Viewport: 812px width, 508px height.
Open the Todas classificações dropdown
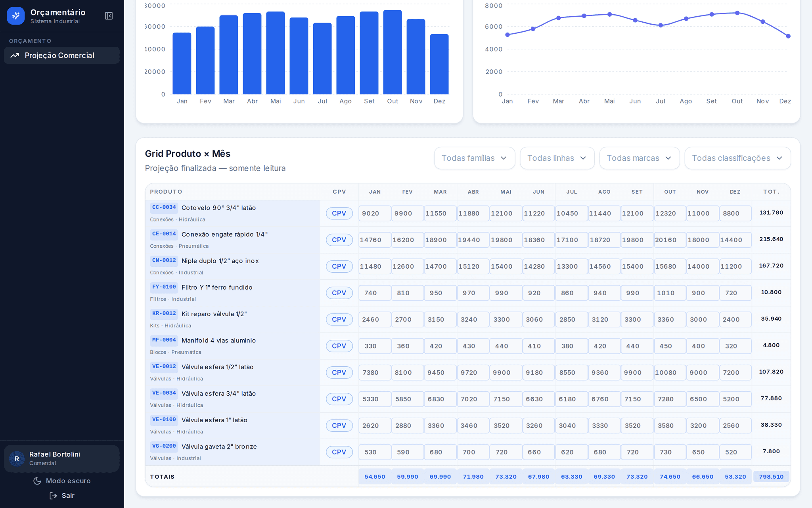click(737, 158)
